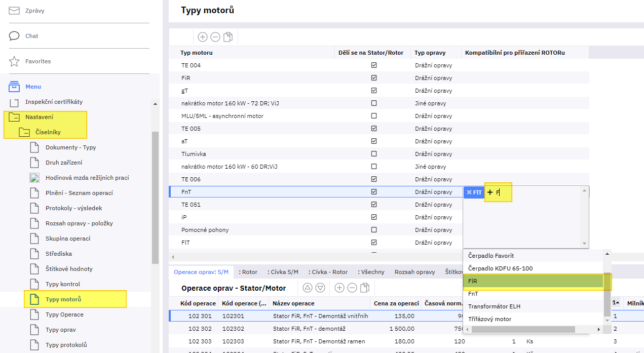Add a new operation in Operace oprav toolbar
The height and width of the screenshot is (353, 644).
coord(339,288)
